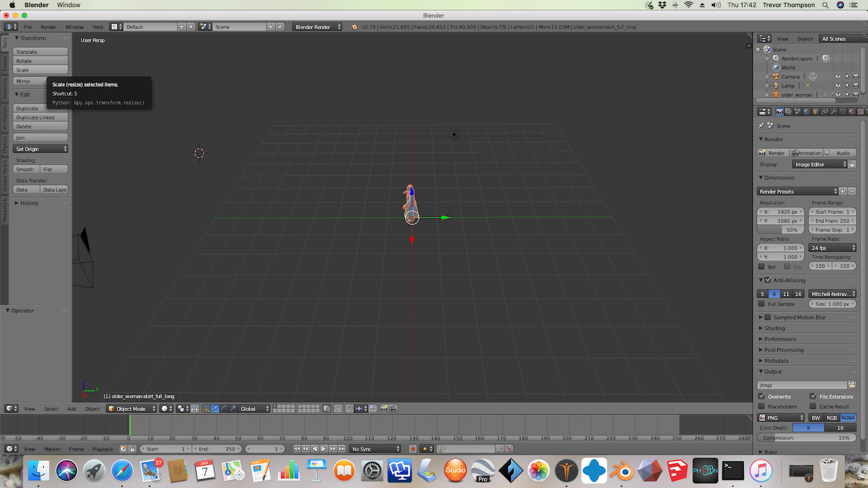Open the Texture properties tab checker icon
Viewport: 868px width, 488px height.
860,111
